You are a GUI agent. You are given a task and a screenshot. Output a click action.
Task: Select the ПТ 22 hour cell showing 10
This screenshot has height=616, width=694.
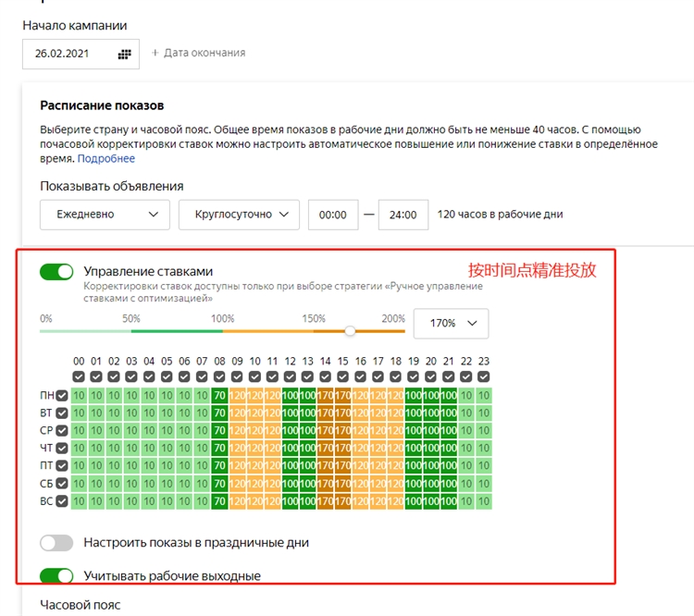(466, 465)
